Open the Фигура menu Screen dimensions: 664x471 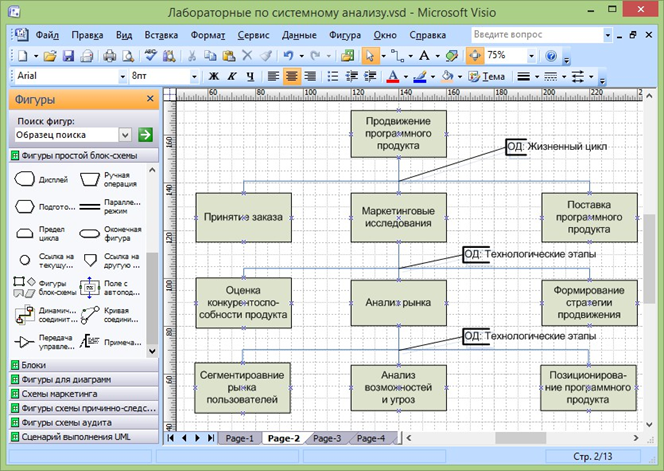coord(345,35)
